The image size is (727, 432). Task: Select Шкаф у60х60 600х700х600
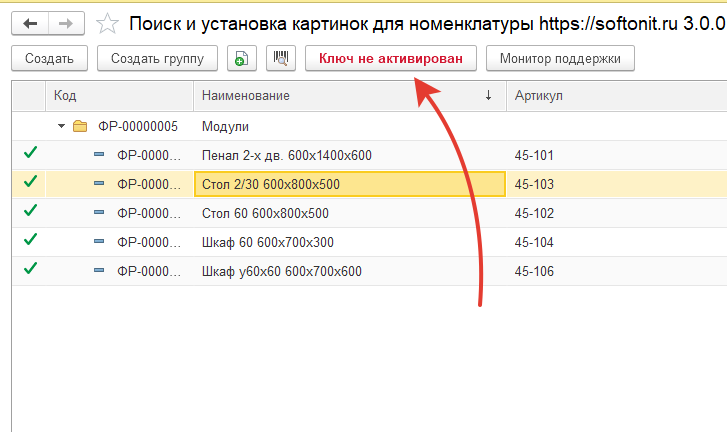click(281, 271)
